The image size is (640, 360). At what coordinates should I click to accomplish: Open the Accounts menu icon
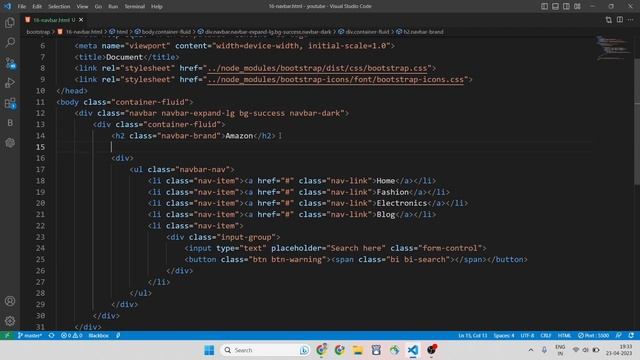tap(10, 301)
